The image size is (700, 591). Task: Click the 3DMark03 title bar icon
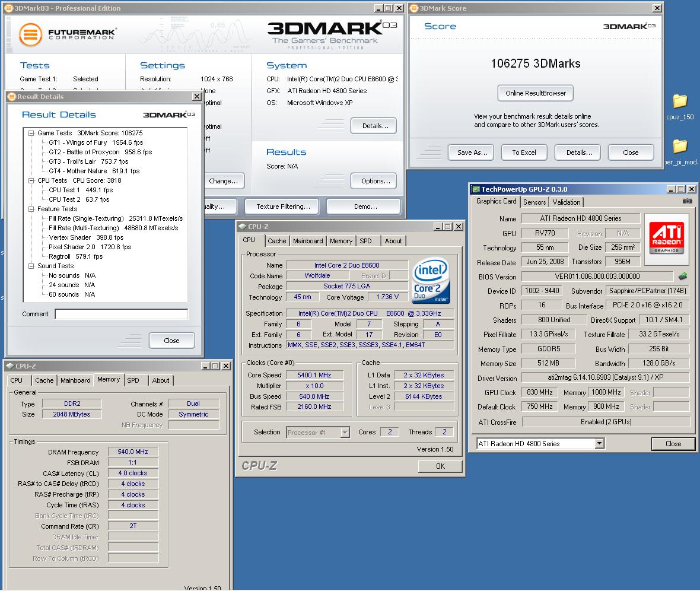point(8,8)
